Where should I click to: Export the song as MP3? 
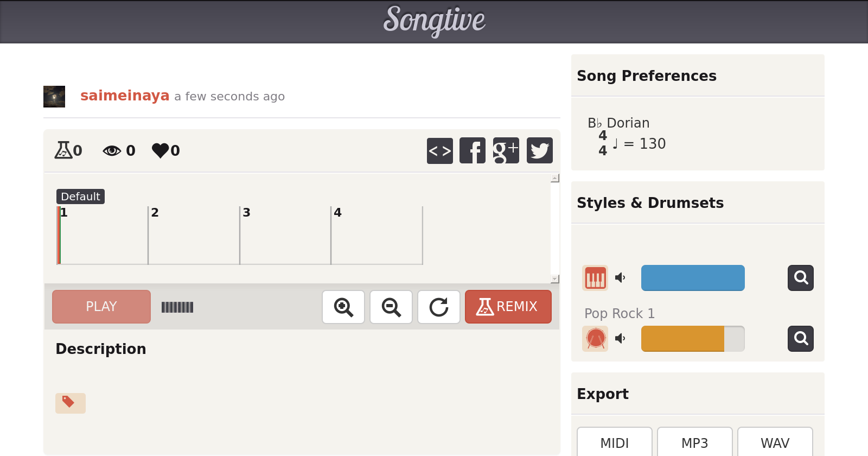(694, 443)
